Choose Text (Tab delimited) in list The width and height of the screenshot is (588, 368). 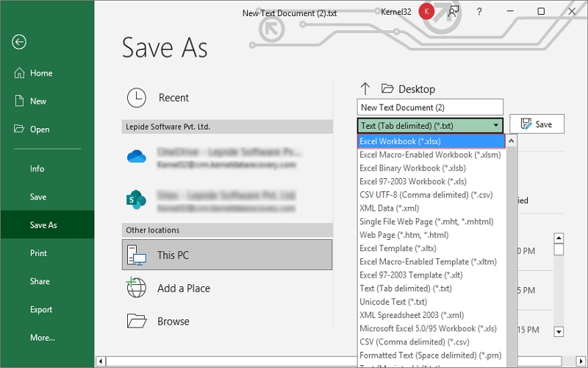[x=431, y=289]
